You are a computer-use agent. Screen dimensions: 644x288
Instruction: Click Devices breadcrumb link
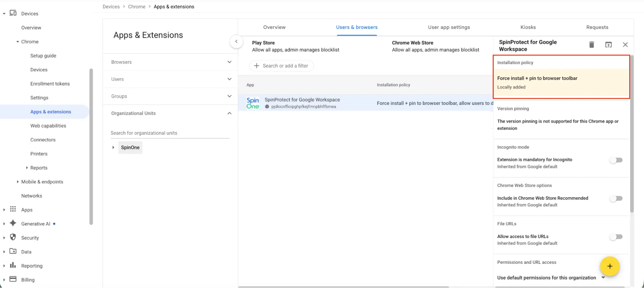pyautogui.click(x=111, y=6)
